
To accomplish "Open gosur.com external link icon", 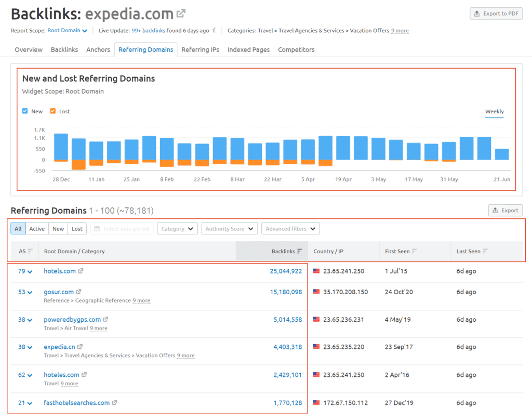I will [78, 292].
